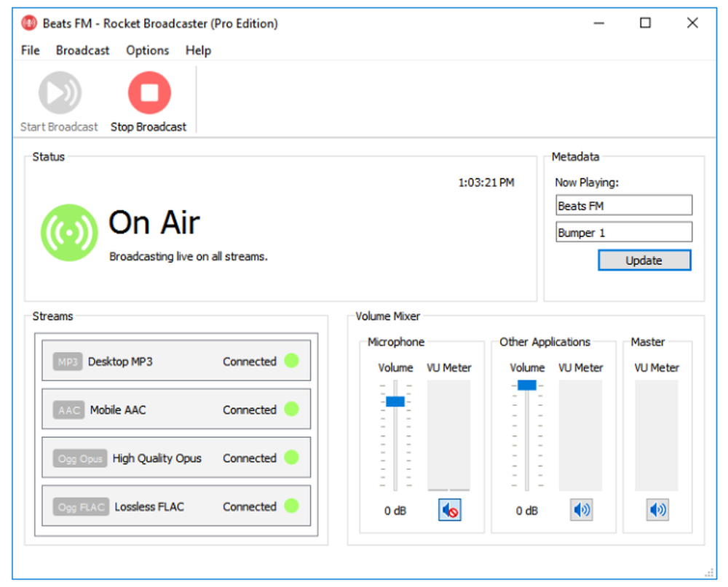Click the green On Air status icon
The width and height of the screenshot is (728, 587).
tap(69, 233)
